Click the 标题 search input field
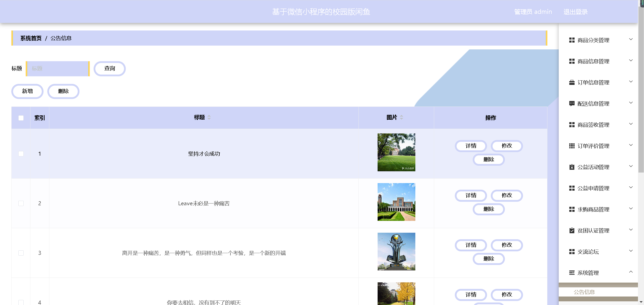 pos(58,69)
